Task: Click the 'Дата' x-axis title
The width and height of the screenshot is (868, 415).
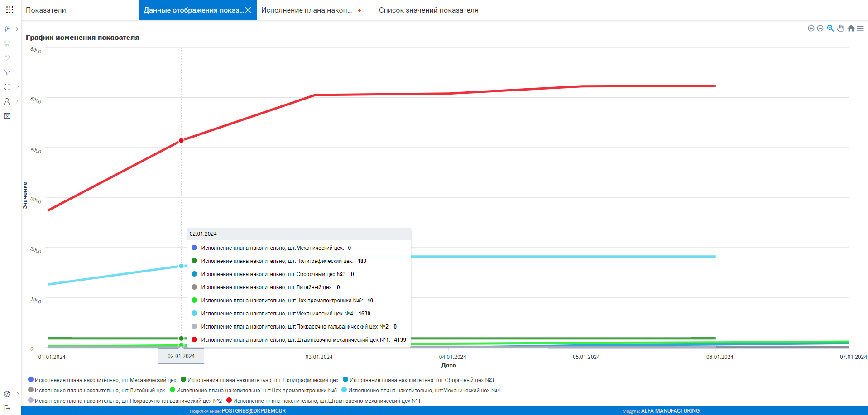Action: pyautogui.click(x=449, y=366)
